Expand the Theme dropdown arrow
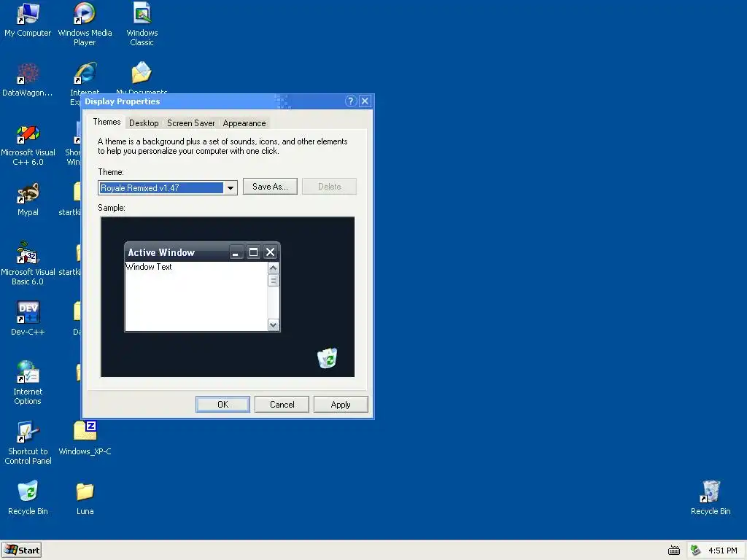 pyautogui.click(x=231, y=187)
